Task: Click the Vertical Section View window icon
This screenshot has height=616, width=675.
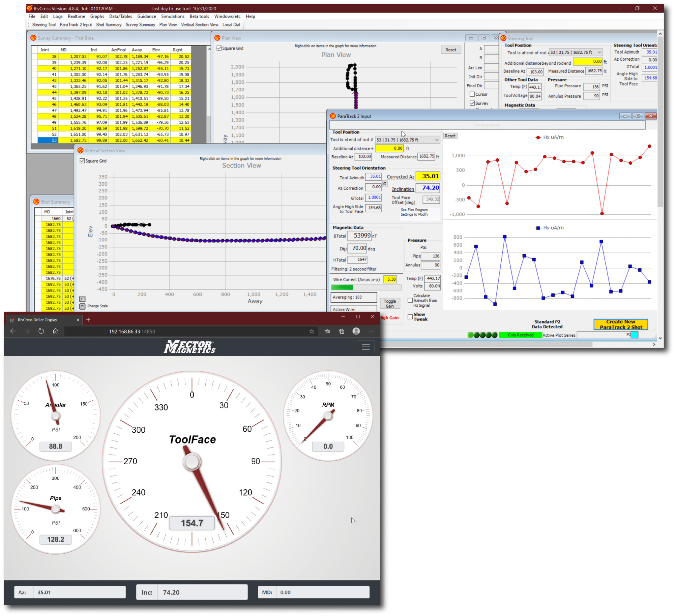Action: [80, 151]
